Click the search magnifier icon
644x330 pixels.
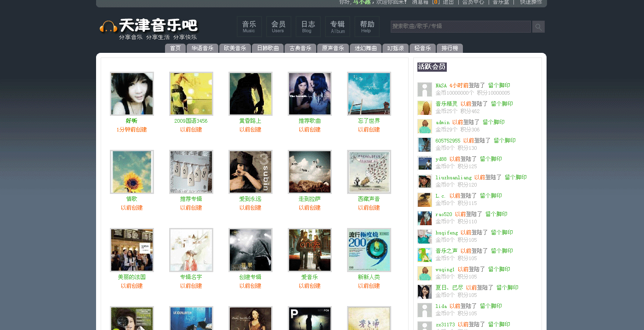pyautogui.click(x=538, y=27)
